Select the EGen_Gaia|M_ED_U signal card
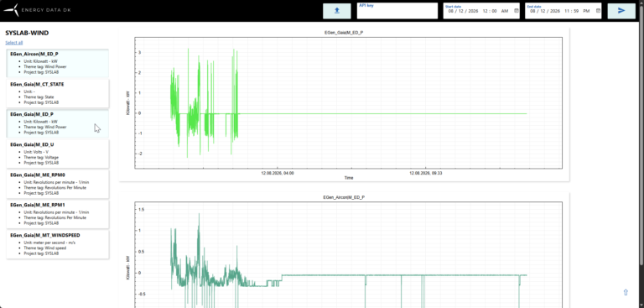This screenshot has height=308, width=644. (x=58, y=154)
